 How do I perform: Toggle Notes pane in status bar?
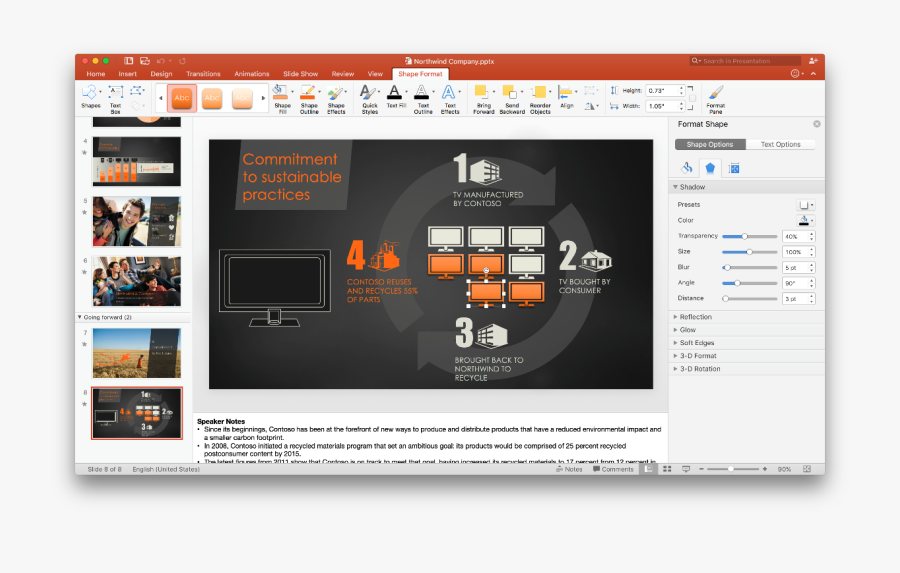pos(569,469)
